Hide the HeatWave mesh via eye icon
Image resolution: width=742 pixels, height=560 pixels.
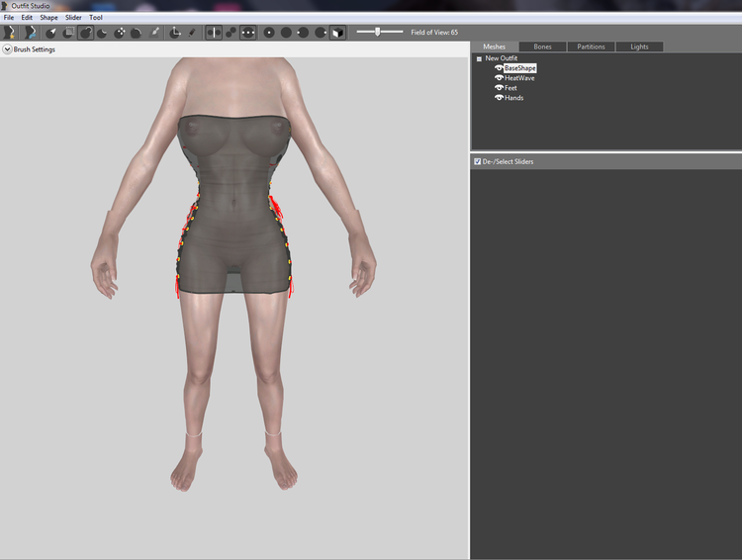point(499,77)
